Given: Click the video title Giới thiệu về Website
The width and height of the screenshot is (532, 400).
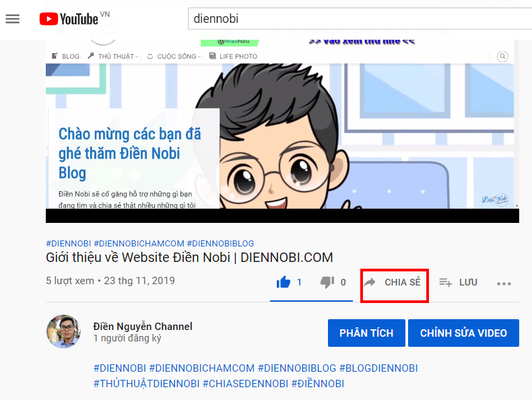Looking at the screenshot, I should pos(189,257).
